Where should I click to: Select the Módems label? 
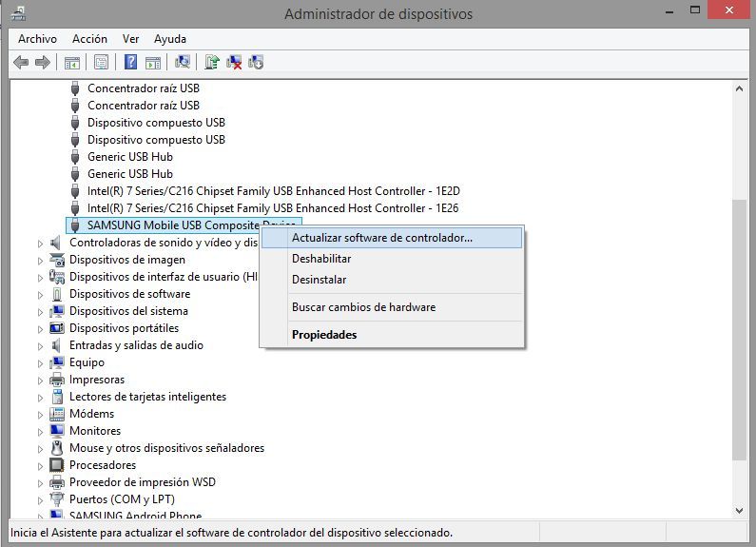(x=91, y=414)
